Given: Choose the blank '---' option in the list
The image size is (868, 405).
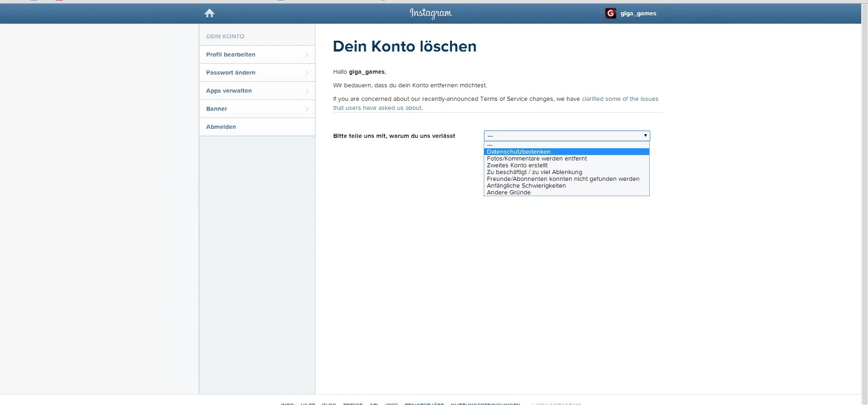Looking at the screenshot, I should pos(566,145).
